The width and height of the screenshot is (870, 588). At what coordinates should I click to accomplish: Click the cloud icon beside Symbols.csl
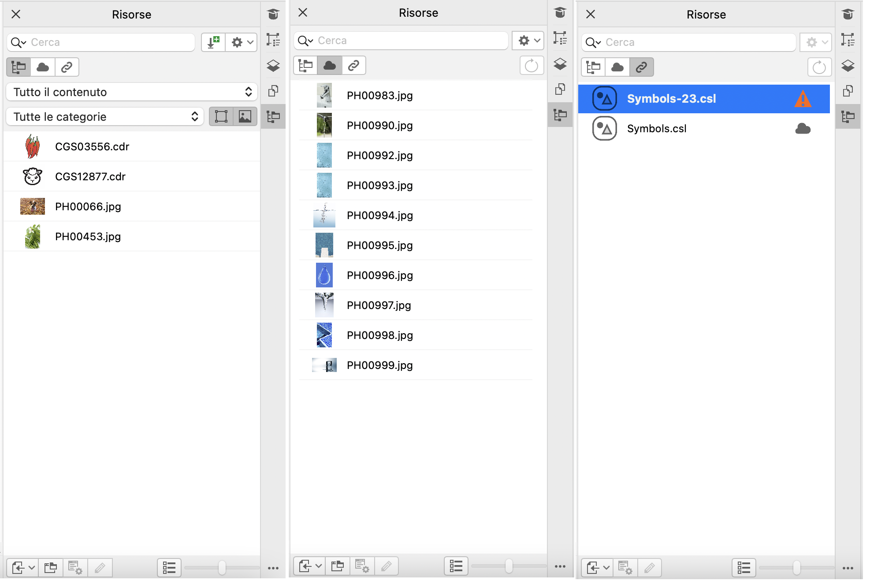click(x=803, y=129)
